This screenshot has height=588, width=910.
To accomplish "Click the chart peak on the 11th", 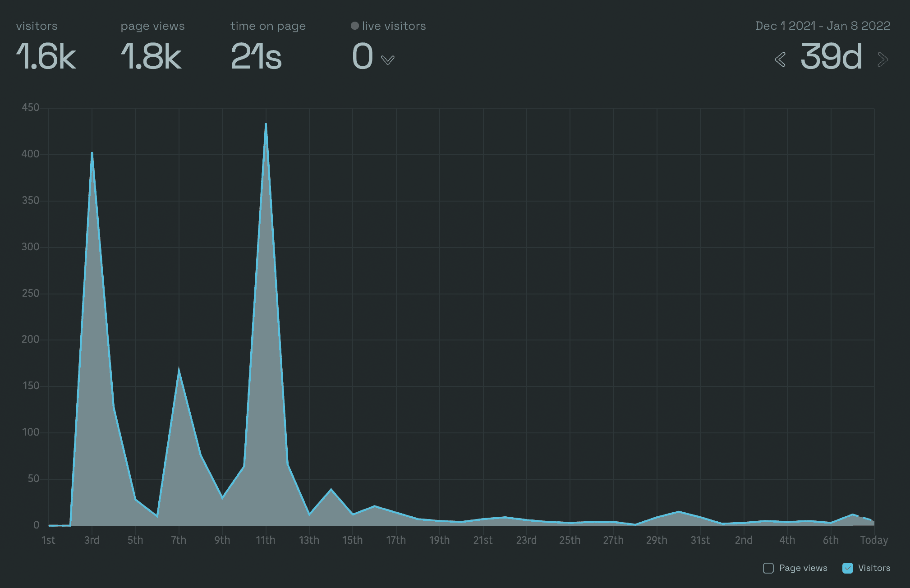I will click(266, 124).
